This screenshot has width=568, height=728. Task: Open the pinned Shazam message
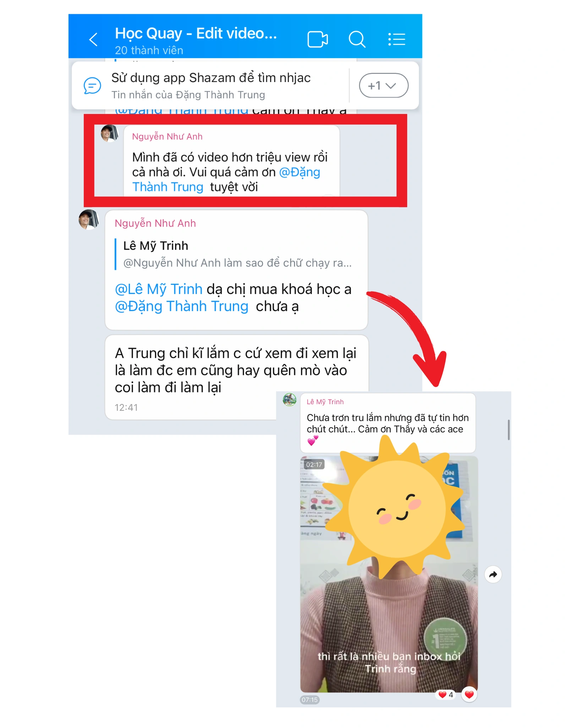pyautogui.click(x=211, y=86)
